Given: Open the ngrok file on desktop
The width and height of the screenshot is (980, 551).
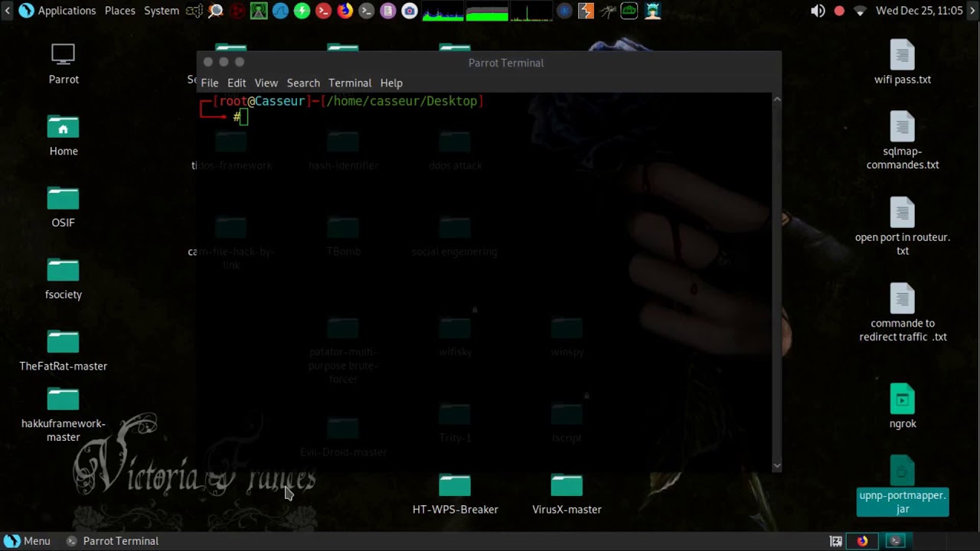Looking at the screenshot, I should pos(903,406).
